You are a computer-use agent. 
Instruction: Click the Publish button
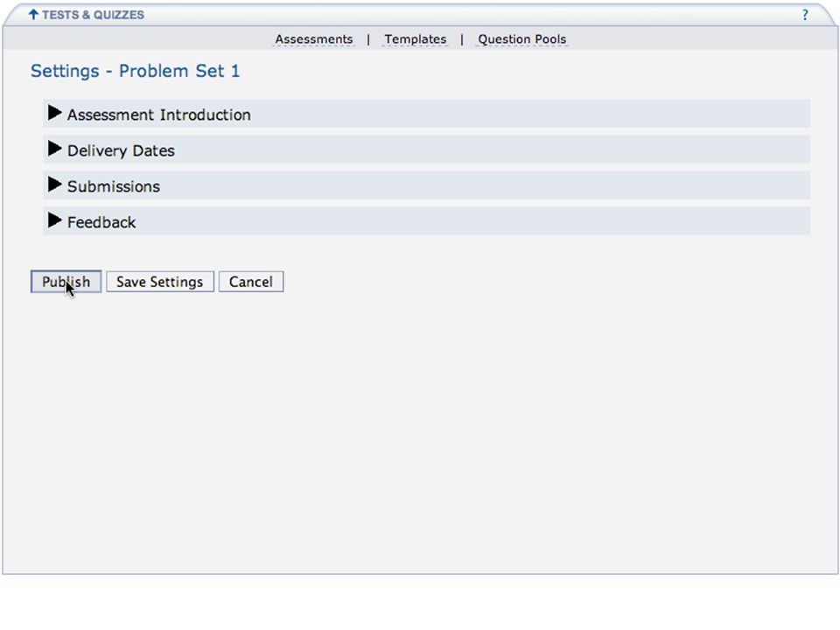click(66, 282)
